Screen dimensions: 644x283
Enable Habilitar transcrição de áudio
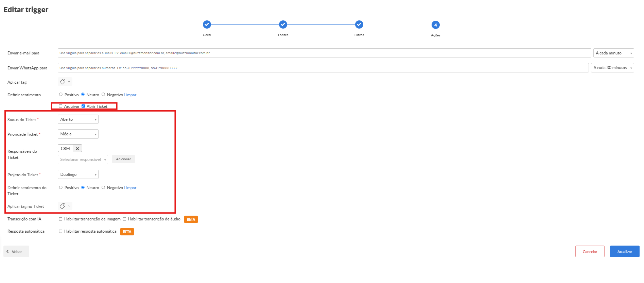point(124,219)
